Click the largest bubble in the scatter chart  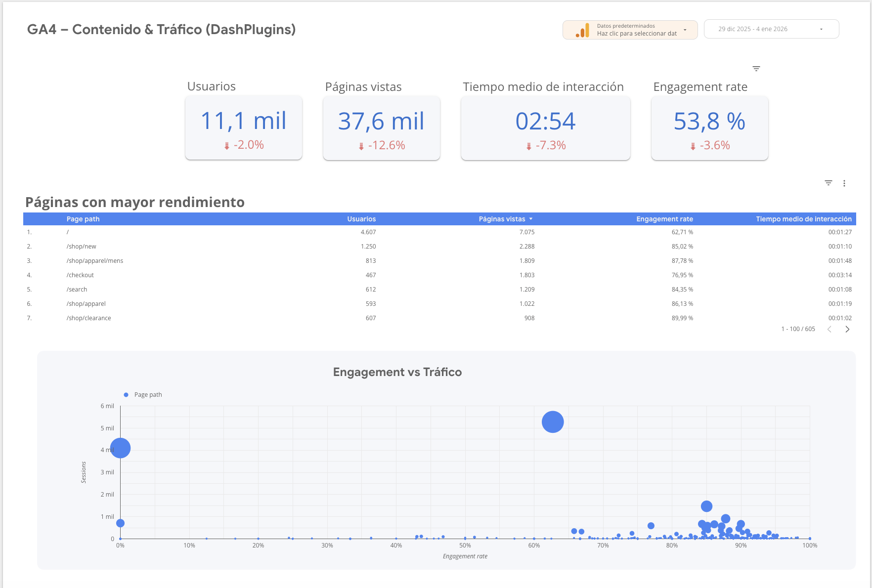coord(552,422)
